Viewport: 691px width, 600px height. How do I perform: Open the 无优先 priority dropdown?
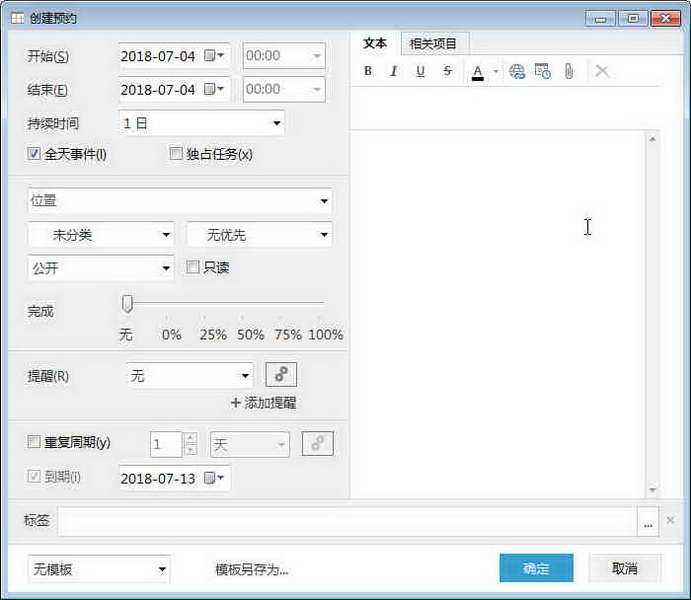[259, 235]
